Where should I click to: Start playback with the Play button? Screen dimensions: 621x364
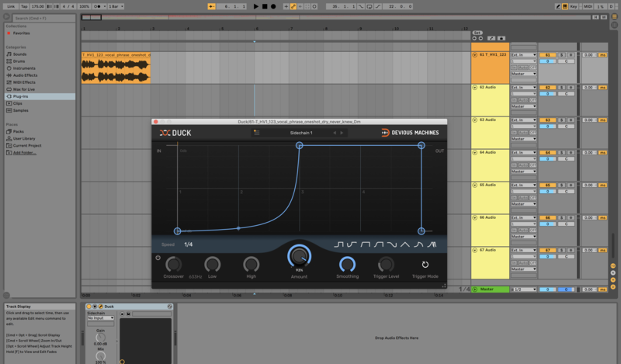click(256, 6)
